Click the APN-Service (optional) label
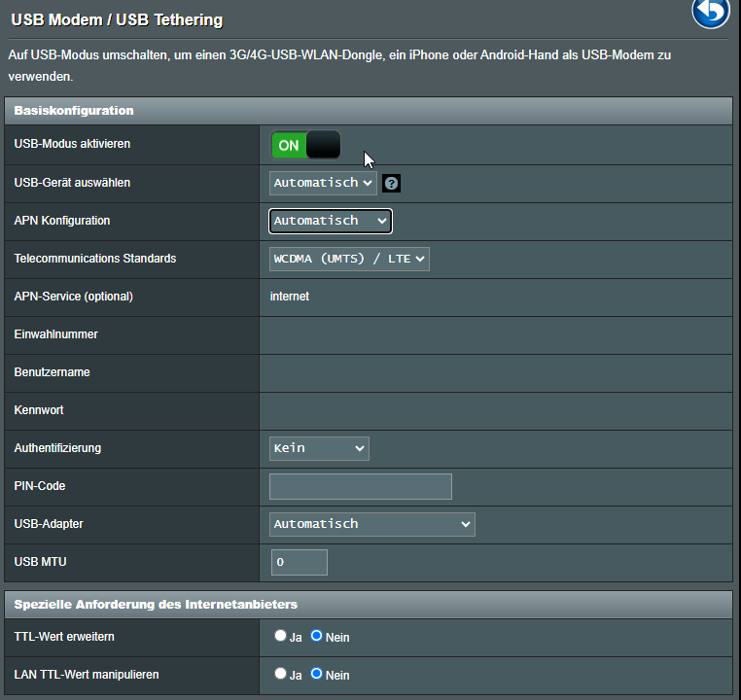This screenshot has height=700, width=741. [x=74, y=297]
